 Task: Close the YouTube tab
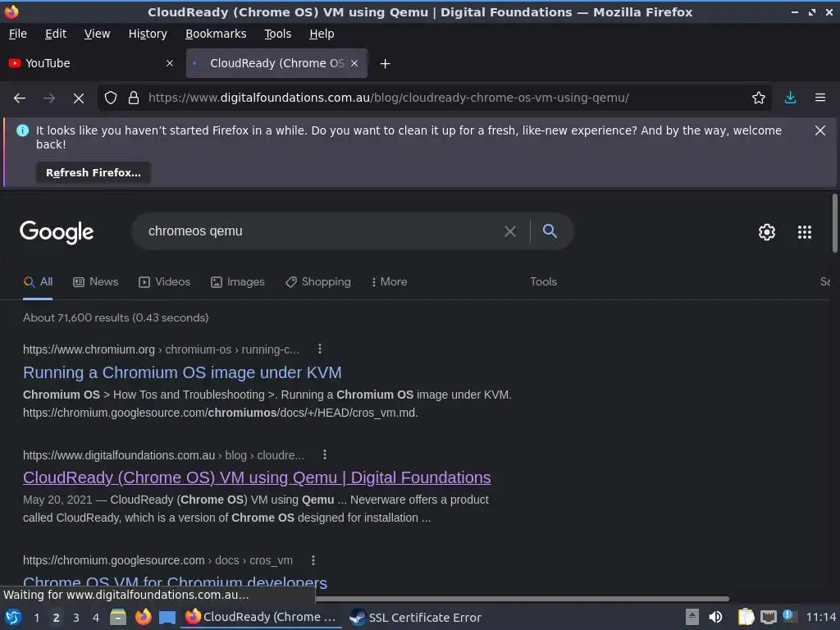click(x=170, y=63)
